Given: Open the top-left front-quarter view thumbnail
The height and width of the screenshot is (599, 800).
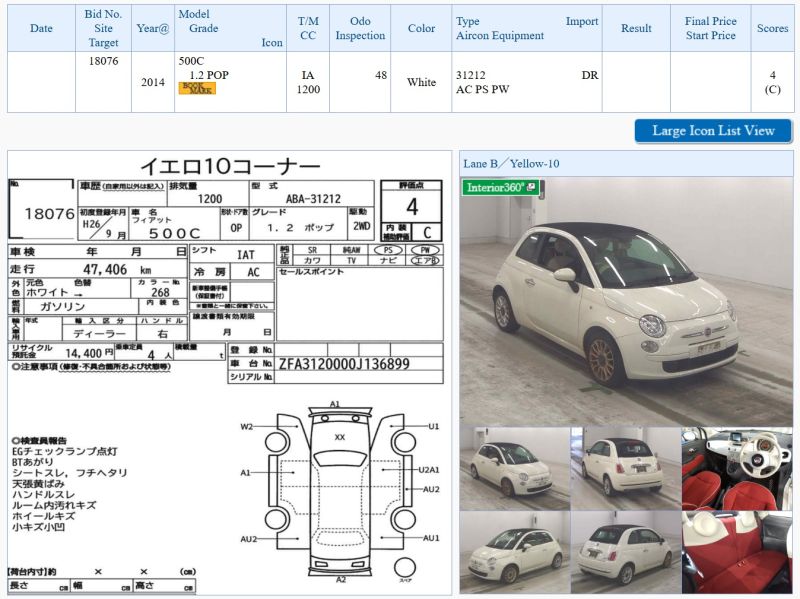Looking at the screenshot, I should (x=515, y=468).
